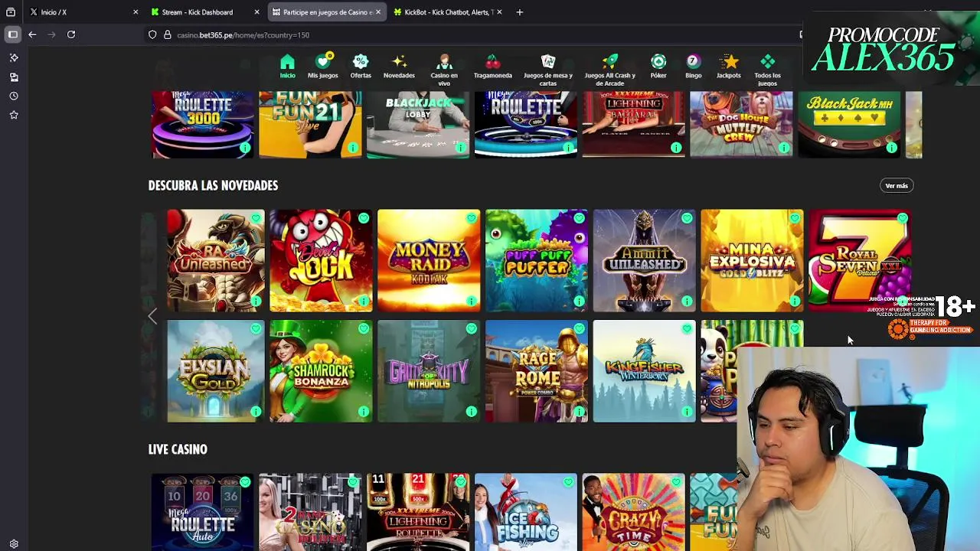Open bookmarks star in the sidebar
The width and height of the screenshot is (980, 551).
[x=14, y=115]
